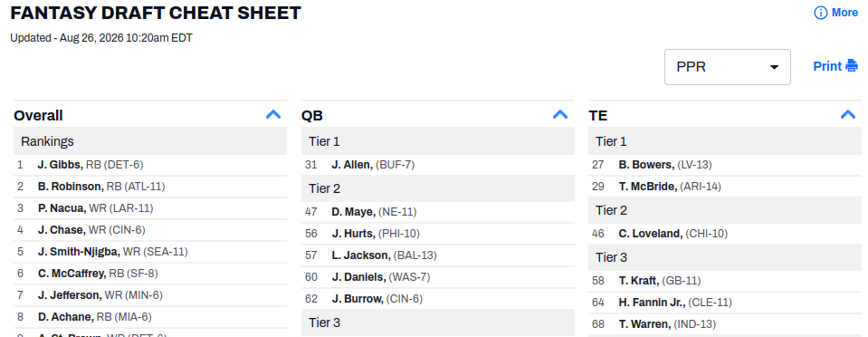
Task: Select B. Bowers under TE Tier 1
Action: pos(646,165)
